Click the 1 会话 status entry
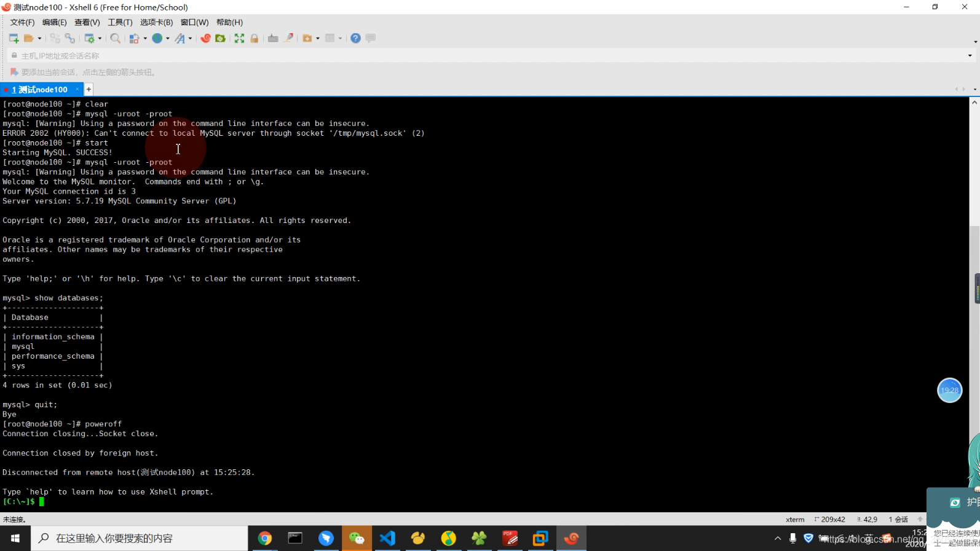Screen dimensions: 980x551 coord(898,520)
